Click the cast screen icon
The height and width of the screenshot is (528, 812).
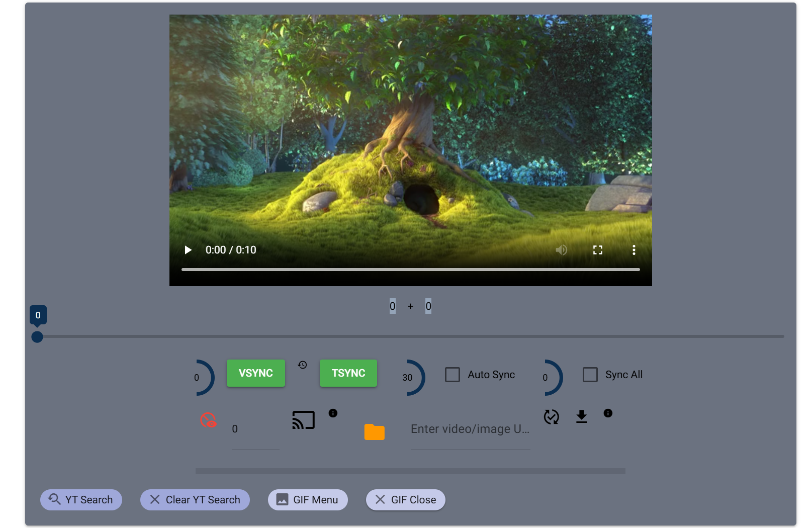pos(303,420)
